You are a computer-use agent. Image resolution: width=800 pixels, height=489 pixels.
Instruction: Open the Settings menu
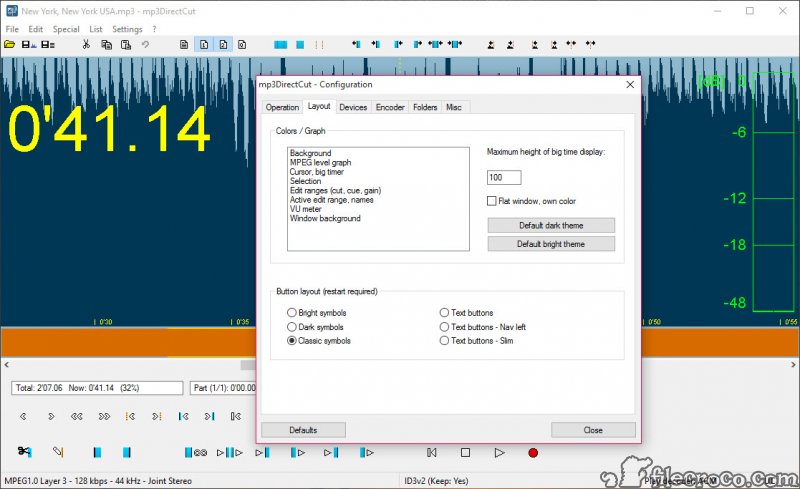pyautogui.click(x=127, y=29)
